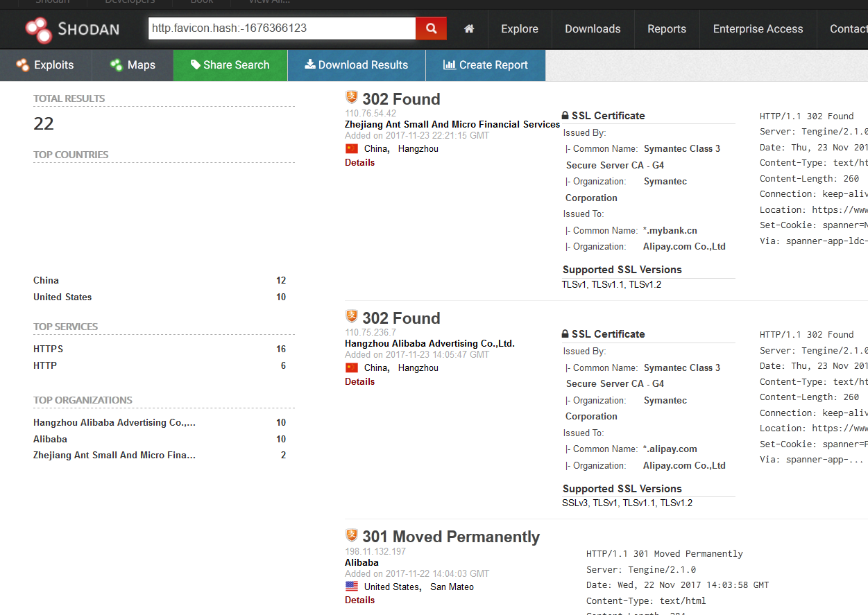Open the Explore menu item
The width and height of the screenshot is (868, 615).
pos(520,29)
